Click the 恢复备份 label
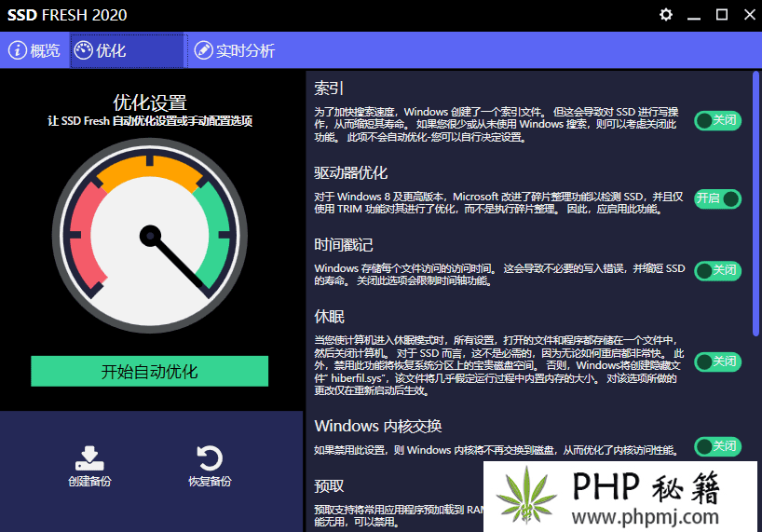This screenshot has height=532, width=762. point(210,482)
